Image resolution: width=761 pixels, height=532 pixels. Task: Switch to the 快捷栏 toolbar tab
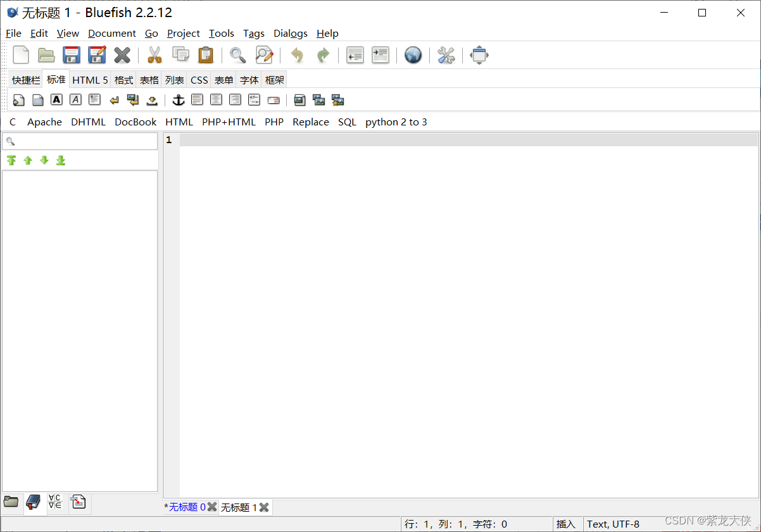(x=26, y=80)
